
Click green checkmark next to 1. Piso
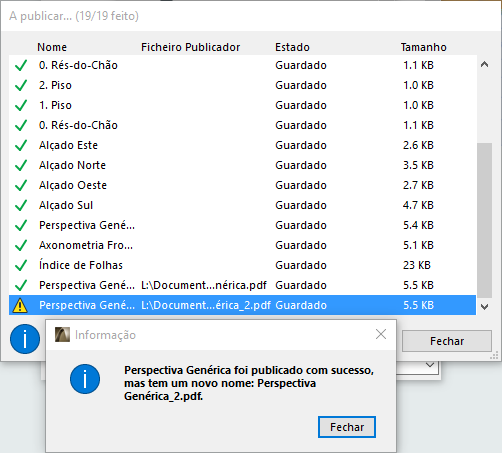tap(21, 105)
